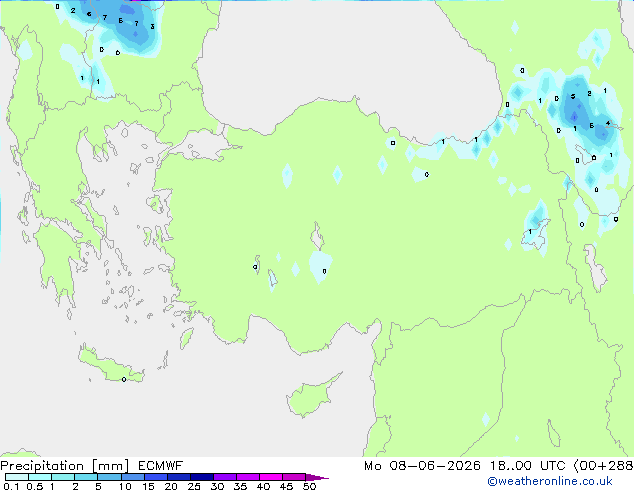Click the '40' legend scale label
Viewport: 634px width, 490px height.
[x=264, y=486]
